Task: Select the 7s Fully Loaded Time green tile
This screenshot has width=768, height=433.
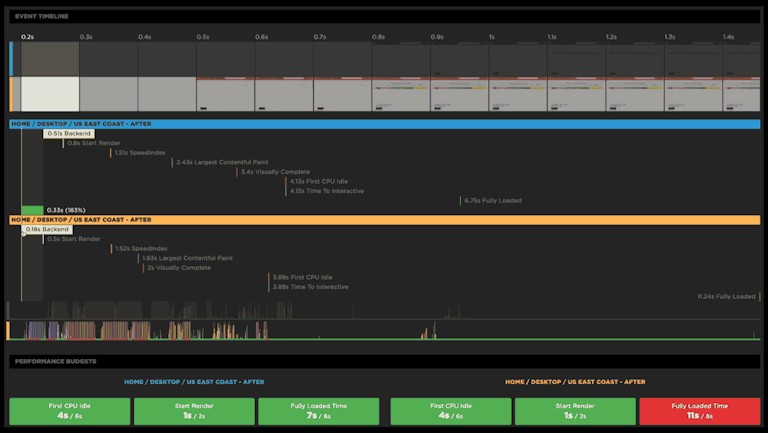Action: point(318,411)
